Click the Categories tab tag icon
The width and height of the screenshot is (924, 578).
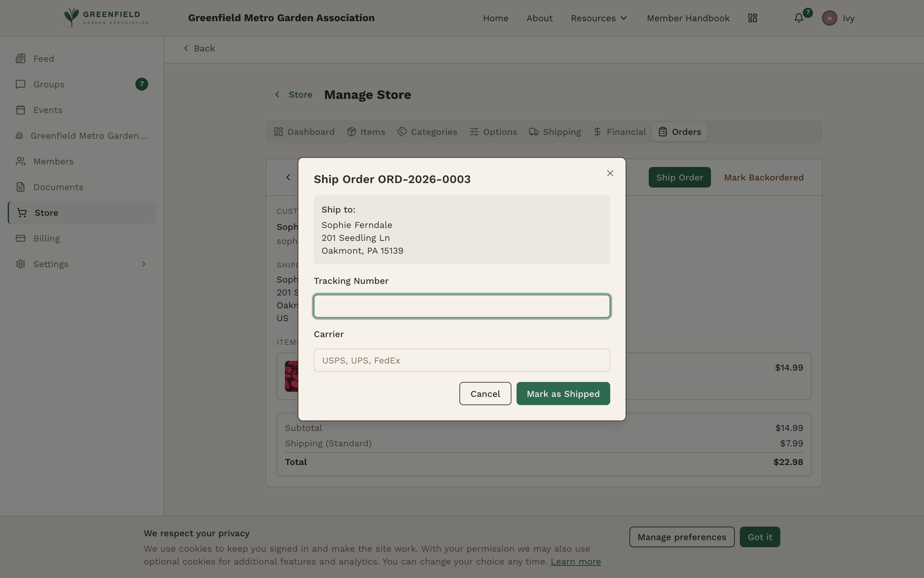(x=402, y=132)
